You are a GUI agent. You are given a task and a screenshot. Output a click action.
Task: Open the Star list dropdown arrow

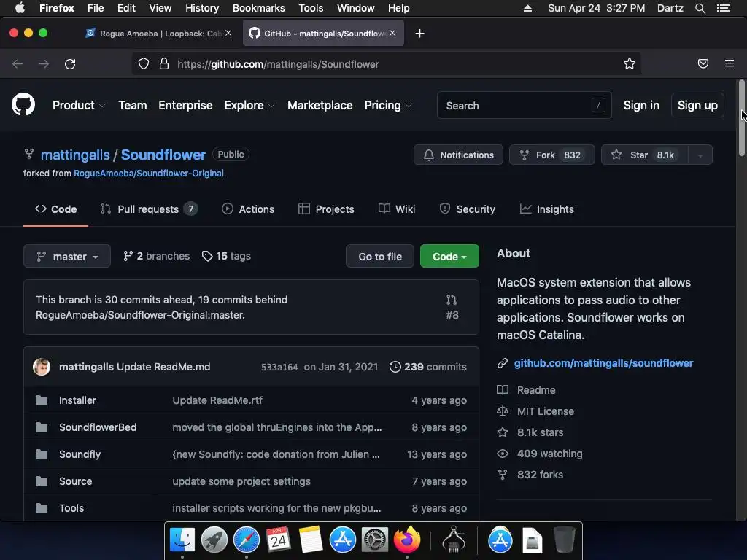pos(700,155)
